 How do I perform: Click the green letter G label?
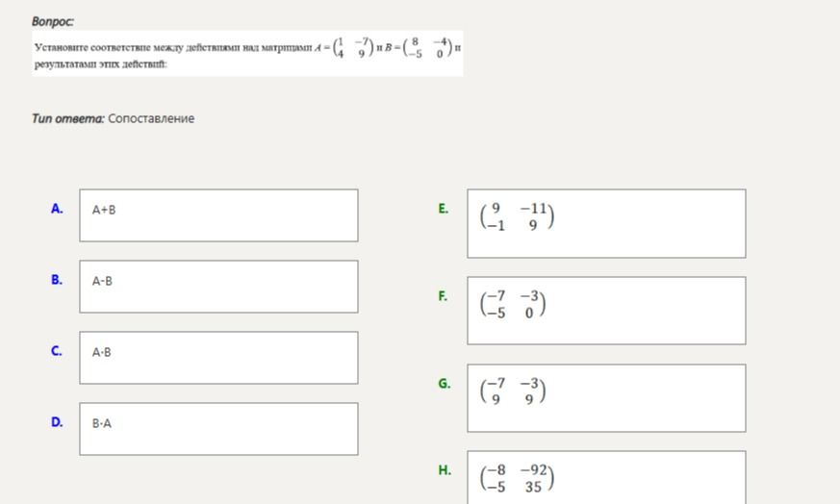(445, 384)
